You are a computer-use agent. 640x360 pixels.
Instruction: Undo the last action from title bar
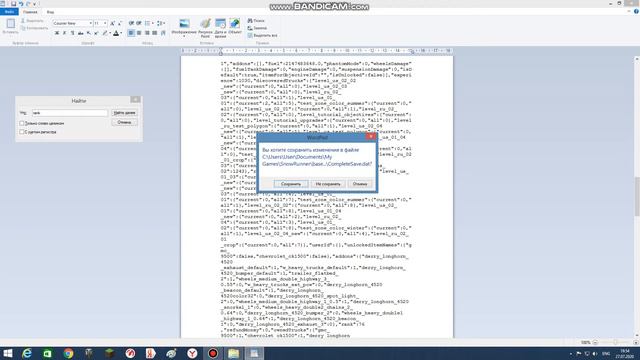21,4
